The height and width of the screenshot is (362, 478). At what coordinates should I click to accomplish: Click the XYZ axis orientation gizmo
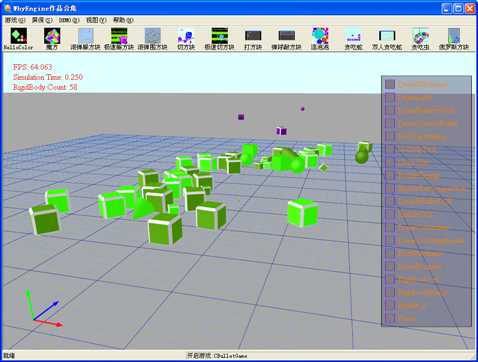(44, 308)
